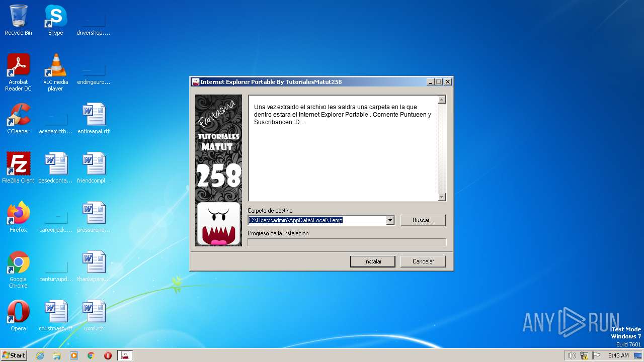
Task: Click the Buscar... browse button
Action: point(423,220)
